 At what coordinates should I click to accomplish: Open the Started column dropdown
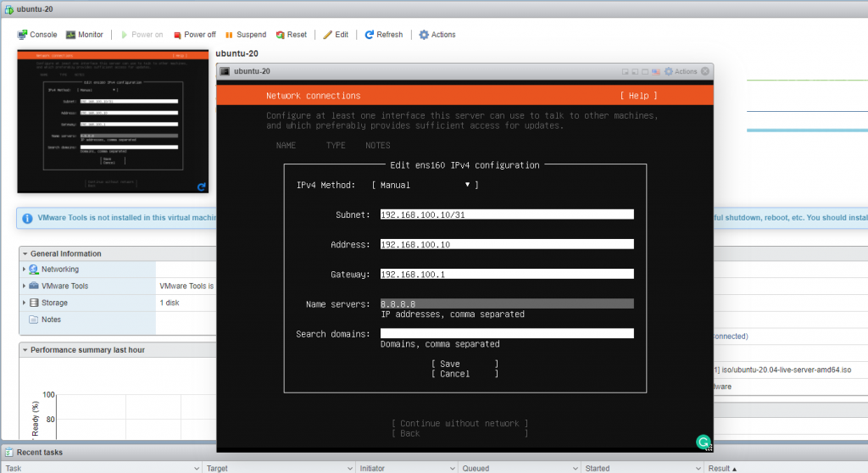(698, 469)
